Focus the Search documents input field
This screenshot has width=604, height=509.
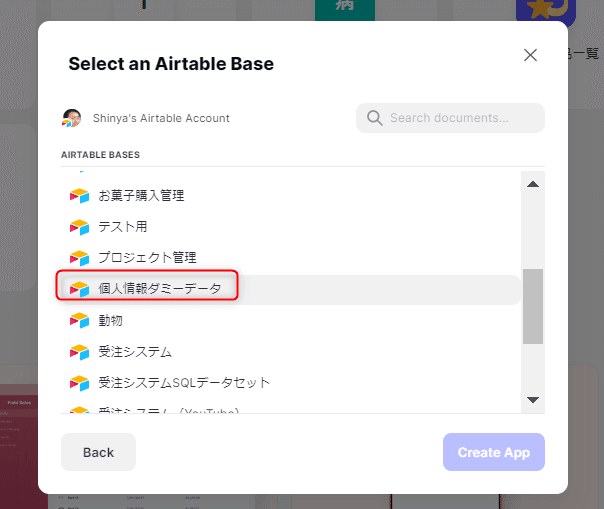[450, 118]
